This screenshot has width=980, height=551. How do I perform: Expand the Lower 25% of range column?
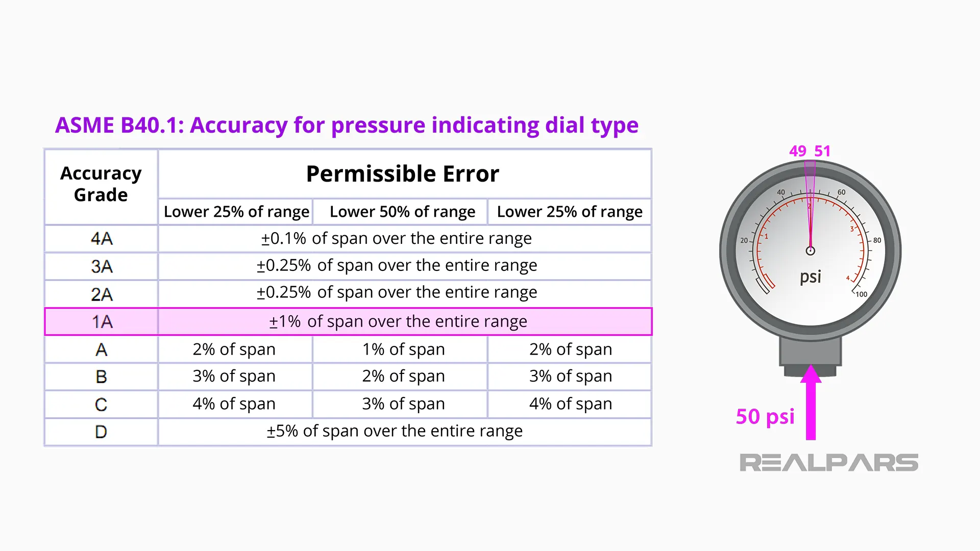pyautogui.click(x=236, y=211)
